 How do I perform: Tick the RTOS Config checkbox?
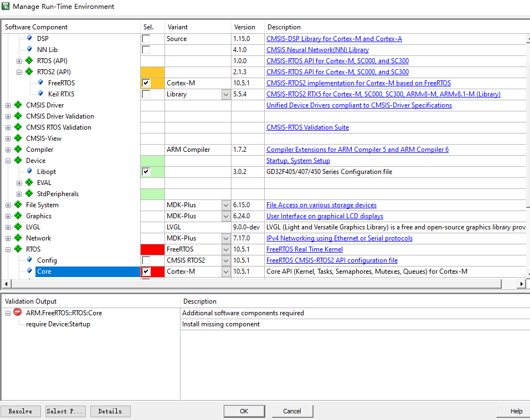tap(146, 260)
